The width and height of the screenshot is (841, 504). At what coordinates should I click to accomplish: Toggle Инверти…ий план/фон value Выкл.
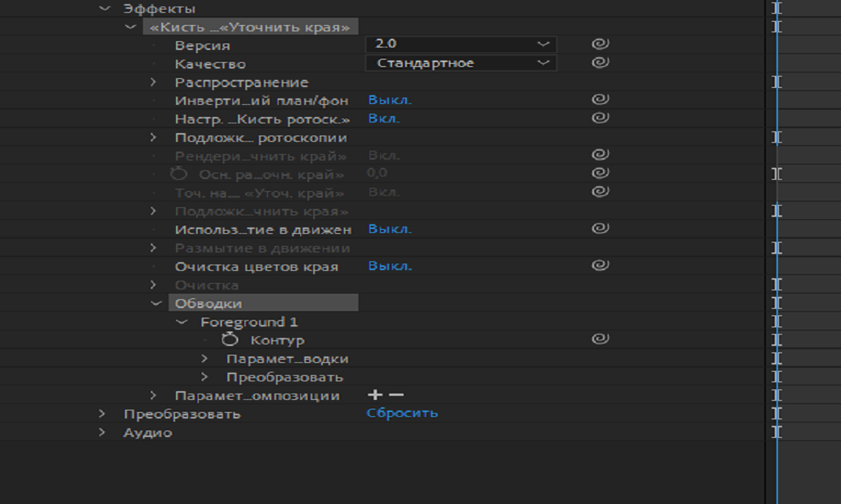(390, 100)
